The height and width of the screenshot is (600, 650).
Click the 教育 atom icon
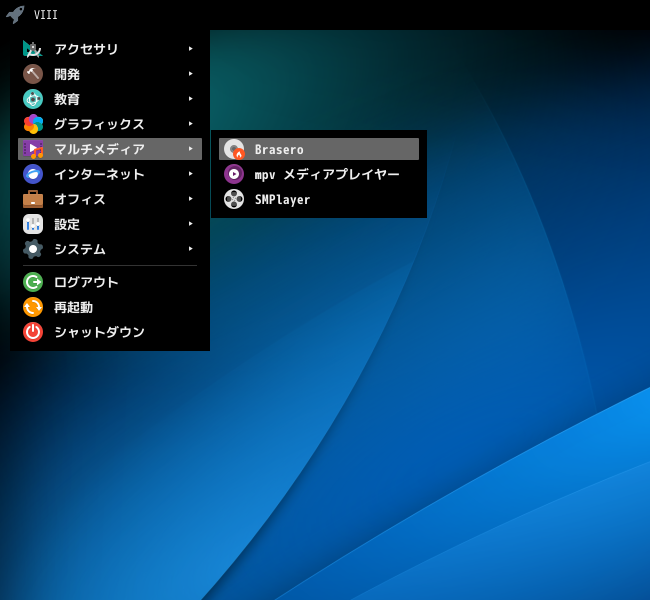(x=33, y=99)
